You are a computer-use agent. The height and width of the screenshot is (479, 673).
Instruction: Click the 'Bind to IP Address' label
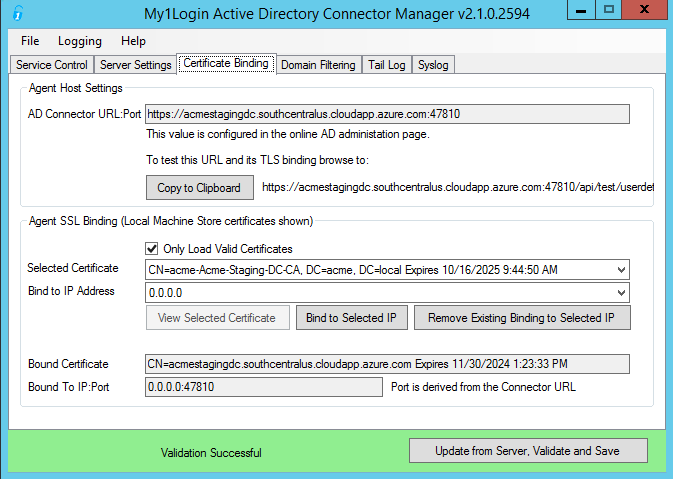pyautogui.click(x=71, y=291)
